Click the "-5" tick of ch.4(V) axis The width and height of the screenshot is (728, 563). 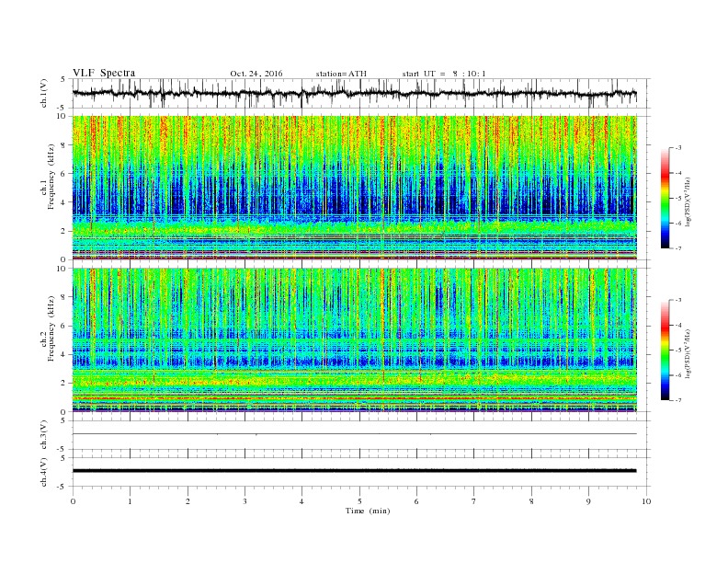[63, 487]
